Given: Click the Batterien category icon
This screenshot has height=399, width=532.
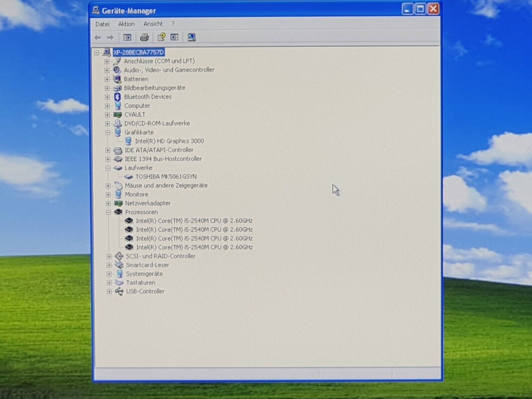Looking at the screenshot, I should pyautogui.click(x=117, y=79).
